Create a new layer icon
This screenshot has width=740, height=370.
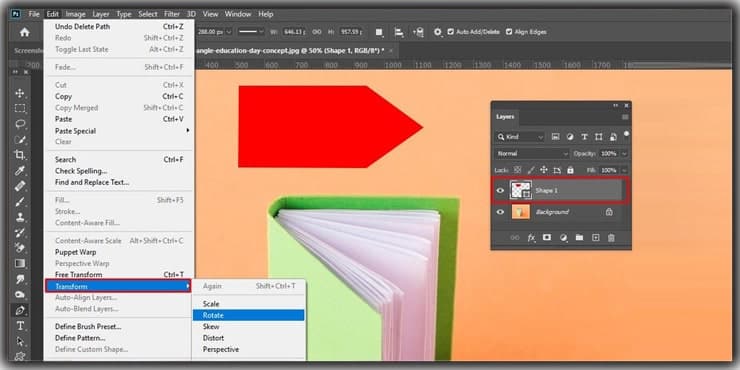tap(596, 238)
